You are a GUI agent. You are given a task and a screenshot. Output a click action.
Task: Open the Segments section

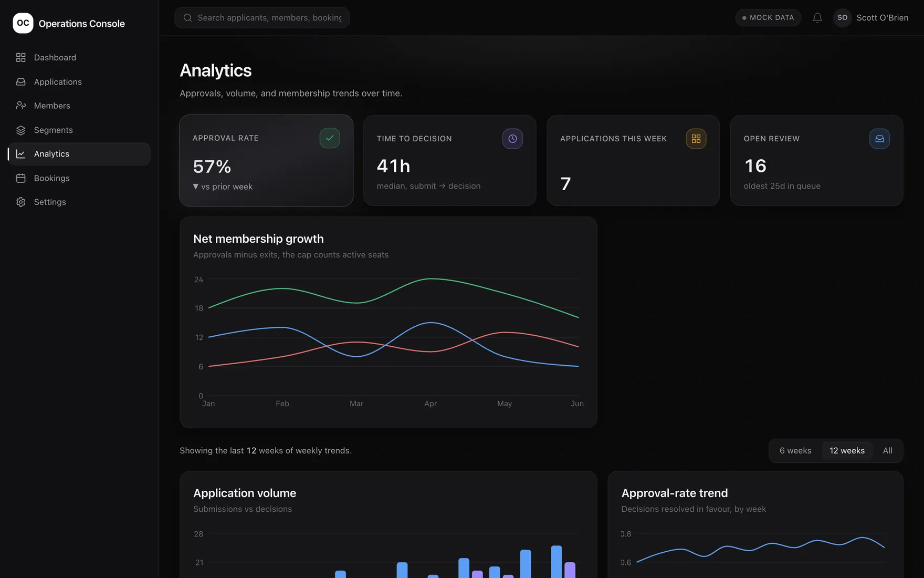79,130
